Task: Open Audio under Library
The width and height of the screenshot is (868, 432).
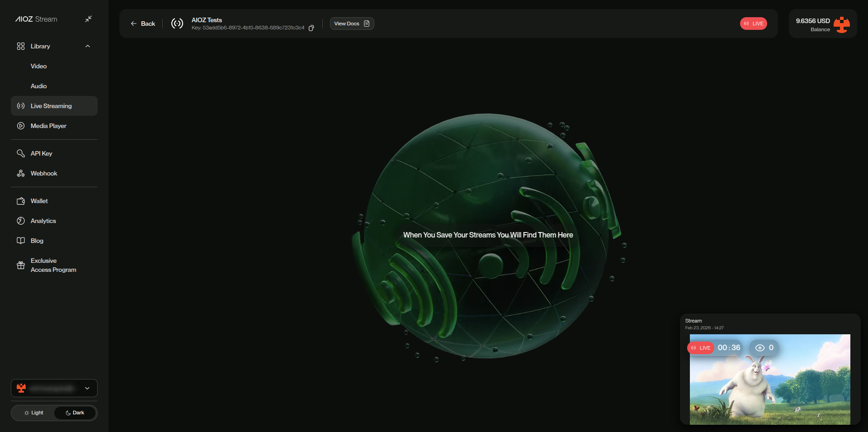Action: point(38,86)
